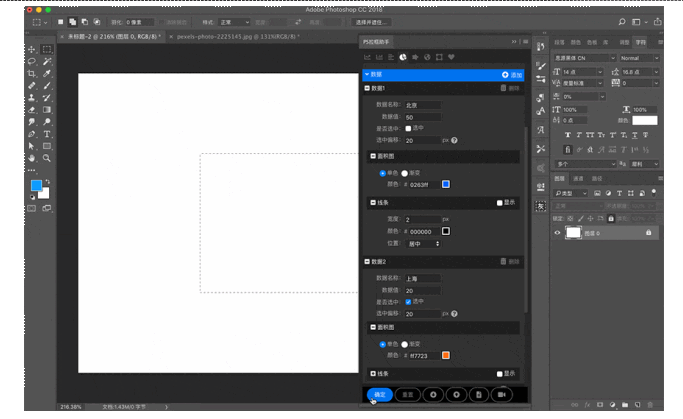Select the Move tool
Image resolution: width=683 pixels, height=419 pixels.
click(32, 49)
